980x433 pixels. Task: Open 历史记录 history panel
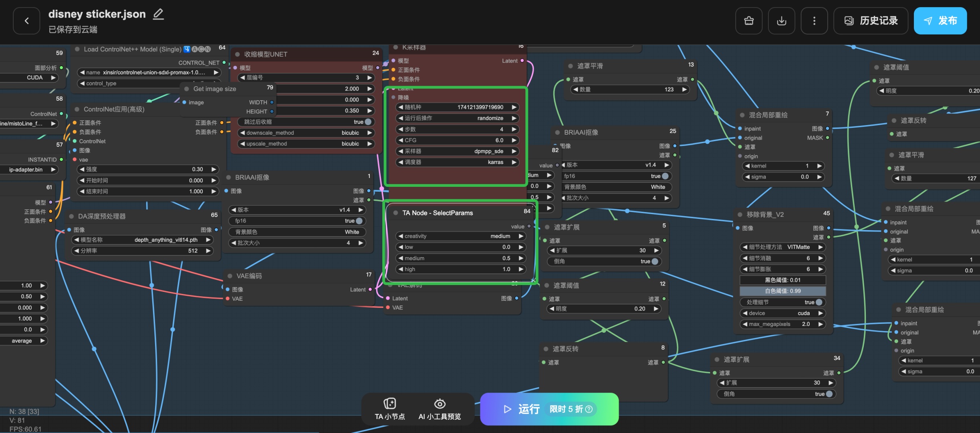pyautogui.click(x=870, y=21)
